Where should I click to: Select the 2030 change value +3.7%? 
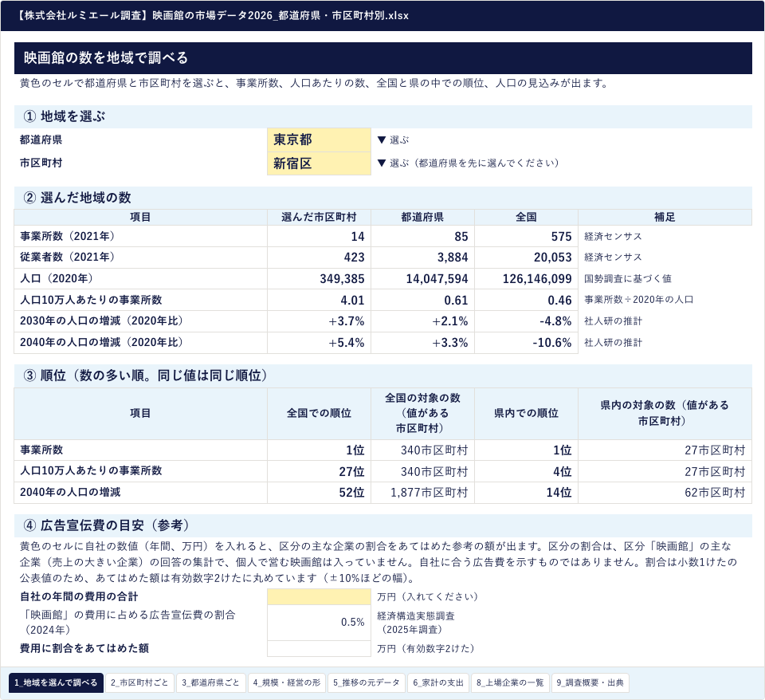pos(319,321)
